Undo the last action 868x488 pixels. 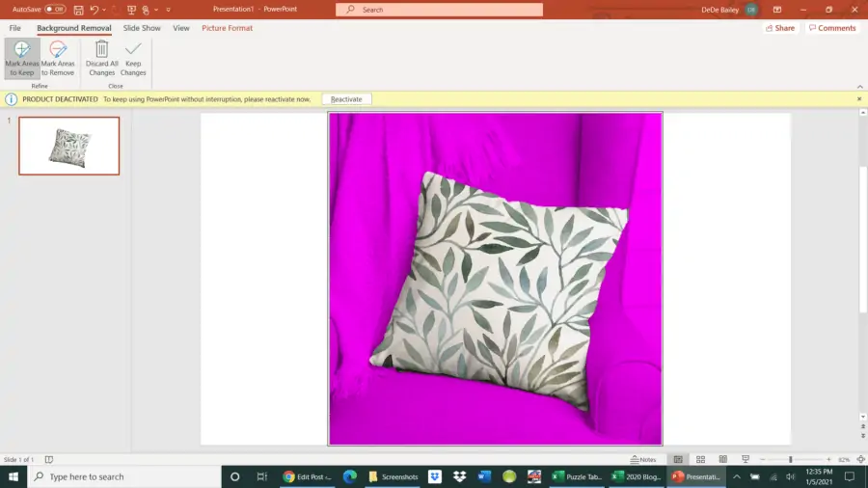coord(95,10)
